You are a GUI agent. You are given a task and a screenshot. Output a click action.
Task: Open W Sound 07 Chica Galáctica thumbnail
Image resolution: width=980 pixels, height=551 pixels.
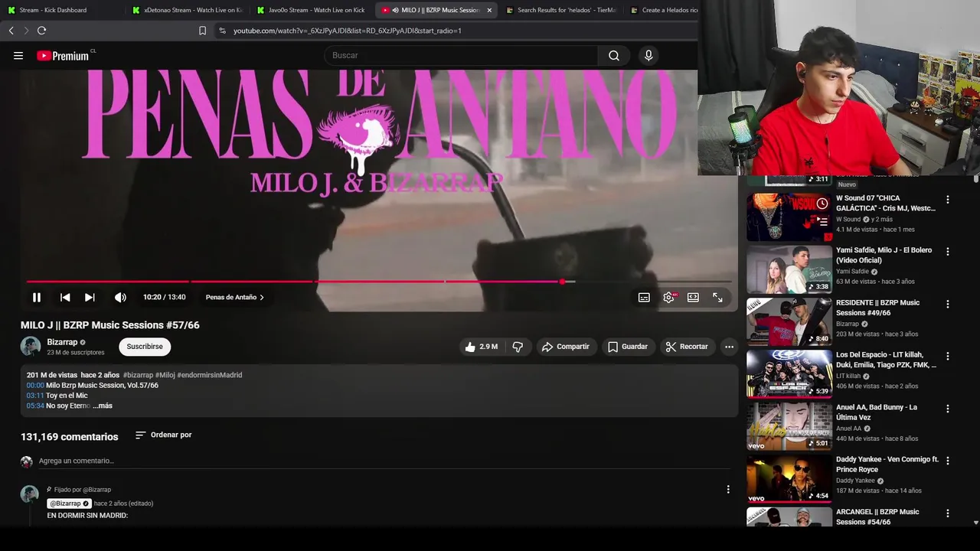789,217
